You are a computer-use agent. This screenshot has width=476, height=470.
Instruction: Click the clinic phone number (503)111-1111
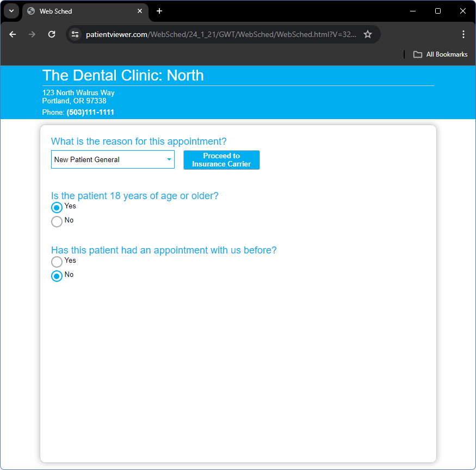click(90, 113)
